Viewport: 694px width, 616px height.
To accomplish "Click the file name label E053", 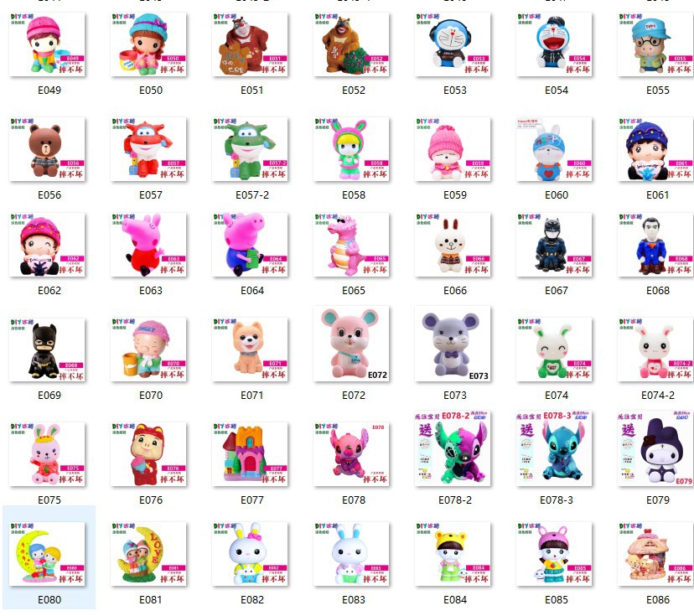I will click(x=455, y=91).
